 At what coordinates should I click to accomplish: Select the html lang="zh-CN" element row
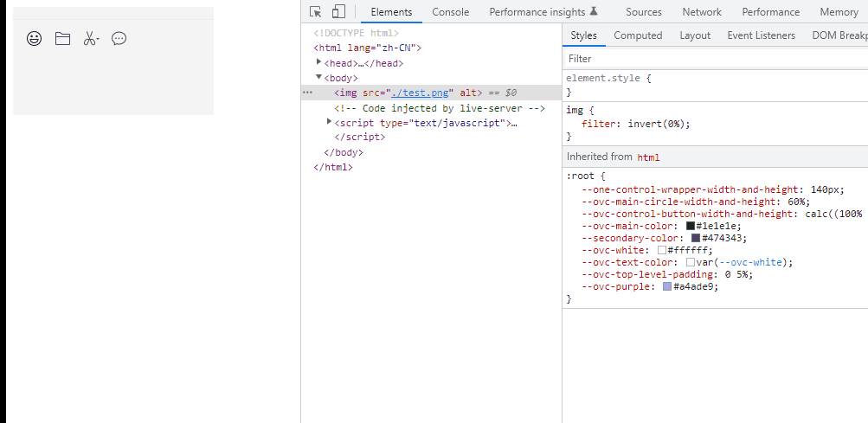368,48
